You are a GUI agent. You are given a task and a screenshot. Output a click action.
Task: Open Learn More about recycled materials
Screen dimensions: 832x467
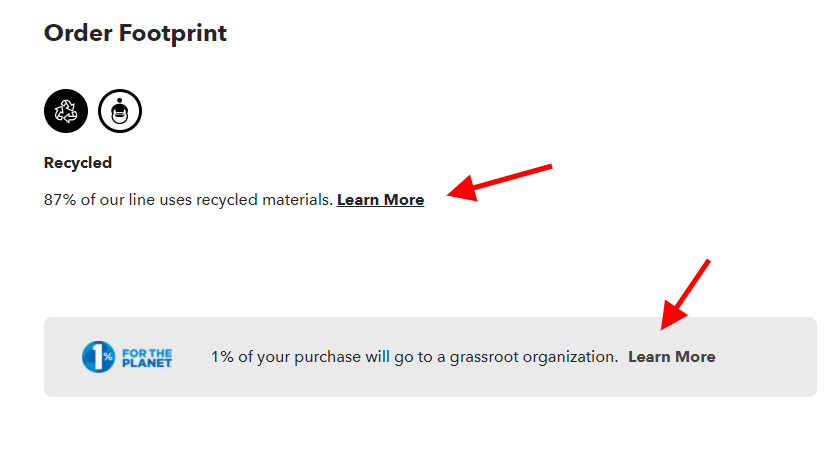(380, 200)
